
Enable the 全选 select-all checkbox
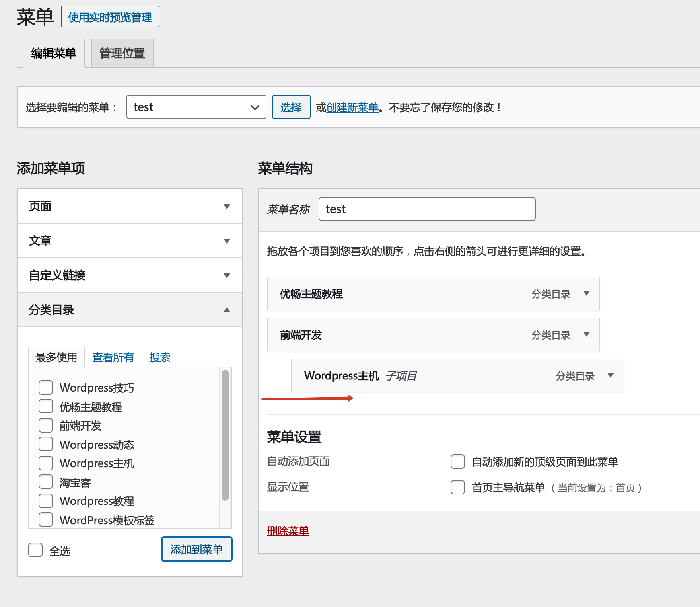35,550
